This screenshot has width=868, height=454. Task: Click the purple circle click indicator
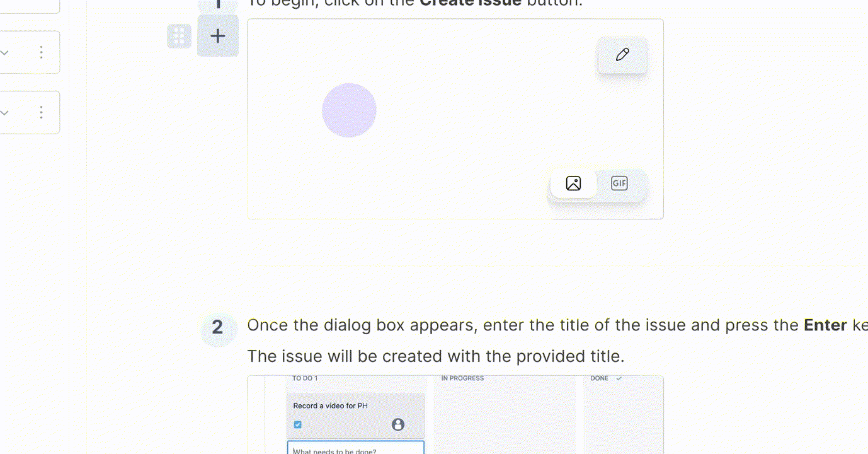tap(349, 110)
